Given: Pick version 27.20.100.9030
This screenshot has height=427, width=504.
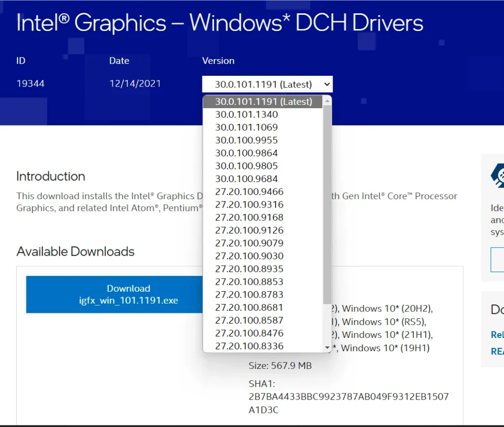Looking at the screenshot, I should pyautogui.click(x=263, y=256).
